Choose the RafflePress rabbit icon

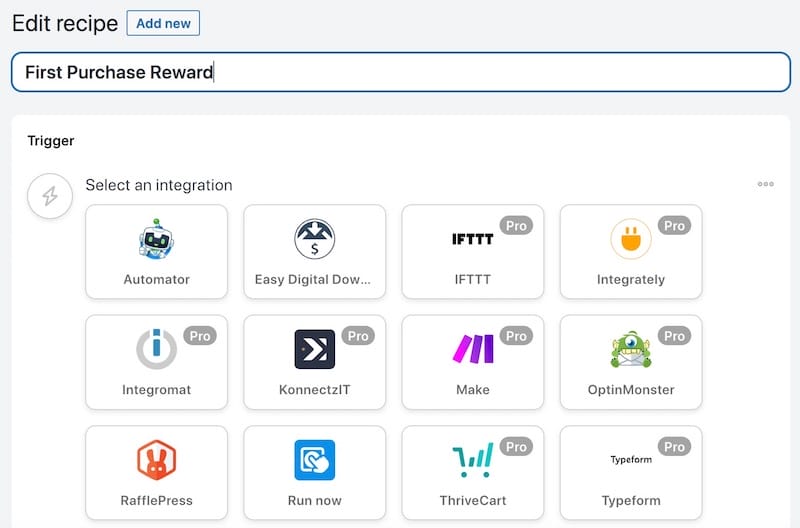156,460
